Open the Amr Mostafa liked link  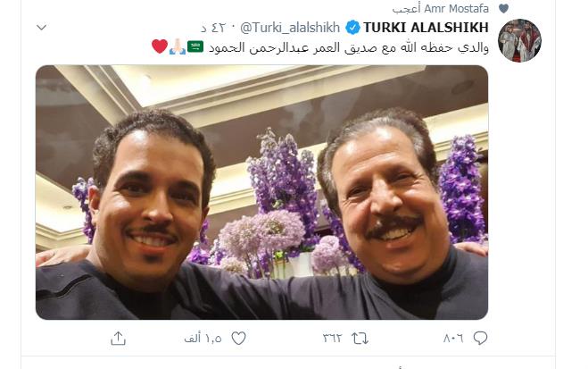pyautogui.click(x=441, y=8)
